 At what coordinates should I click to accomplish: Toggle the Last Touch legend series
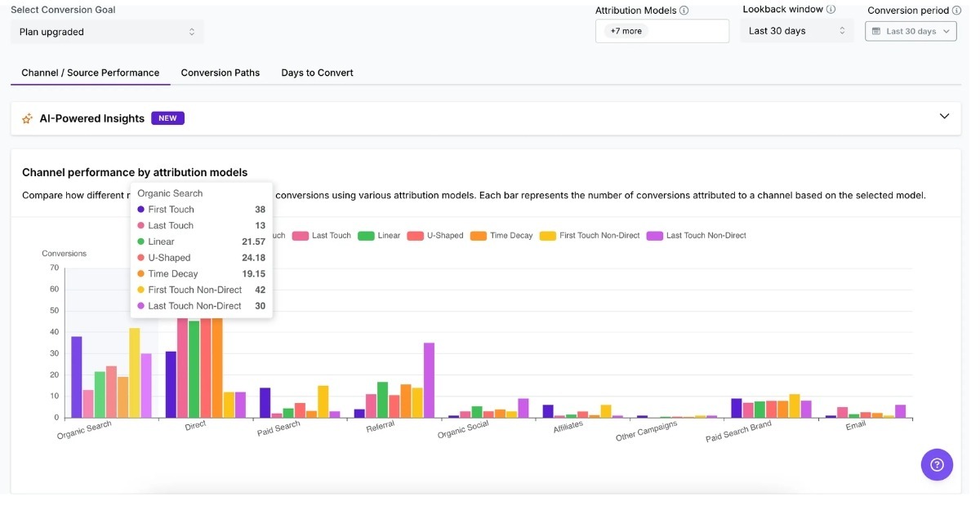(x=322, y=236)
